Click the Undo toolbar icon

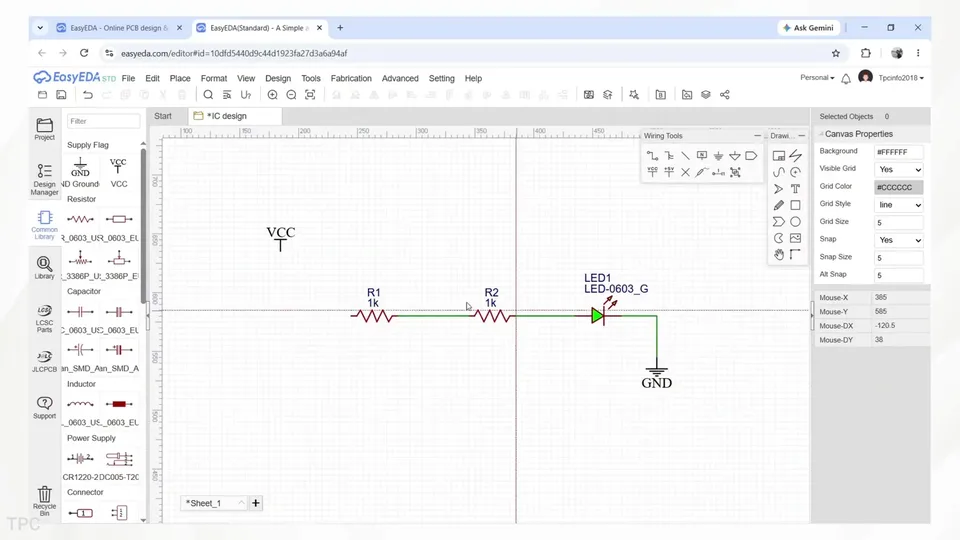coord(88,95)
